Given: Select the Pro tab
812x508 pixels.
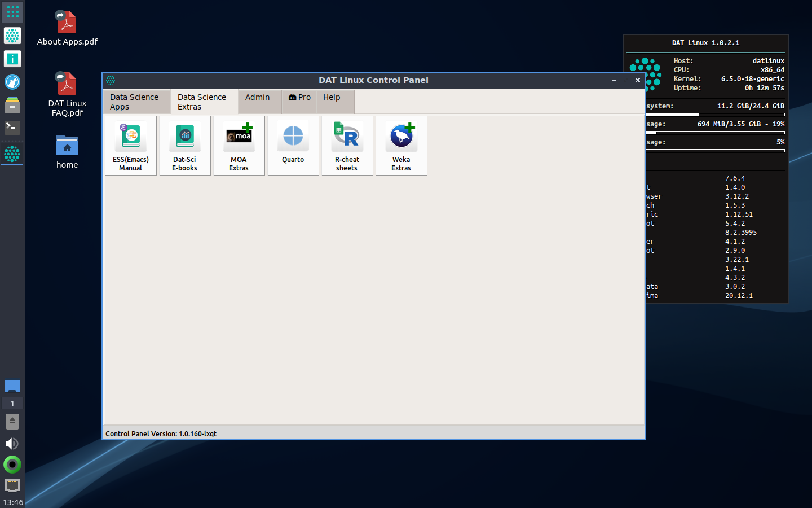Looking at the screenshot, I should tap(299, 97).
